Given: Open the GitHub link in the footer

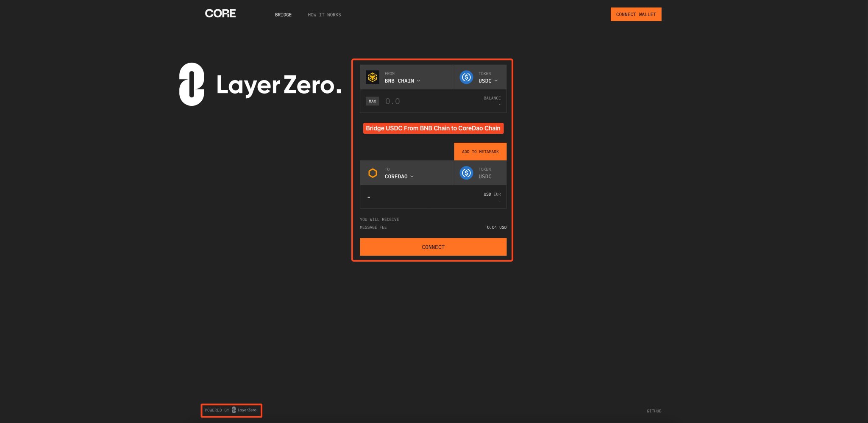Looking at the screenshot, I should click(654, 411).
